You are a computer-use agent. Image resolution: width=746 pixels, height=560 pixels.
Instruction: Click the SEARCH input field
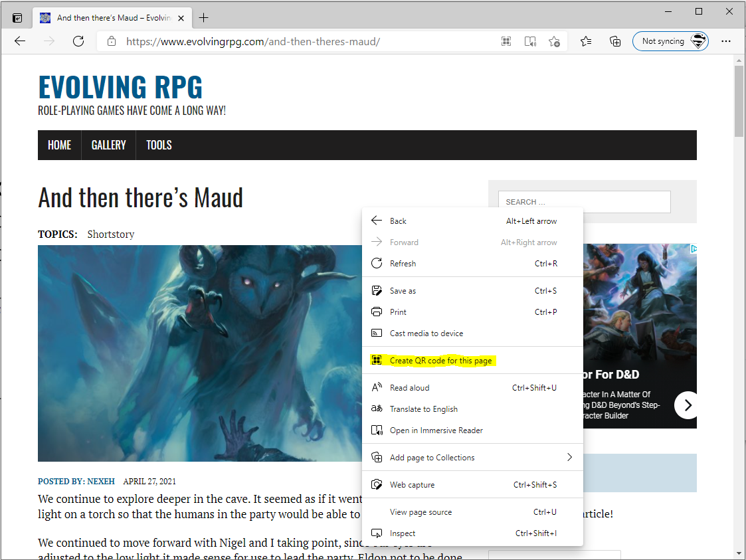(x=584, y=202)
